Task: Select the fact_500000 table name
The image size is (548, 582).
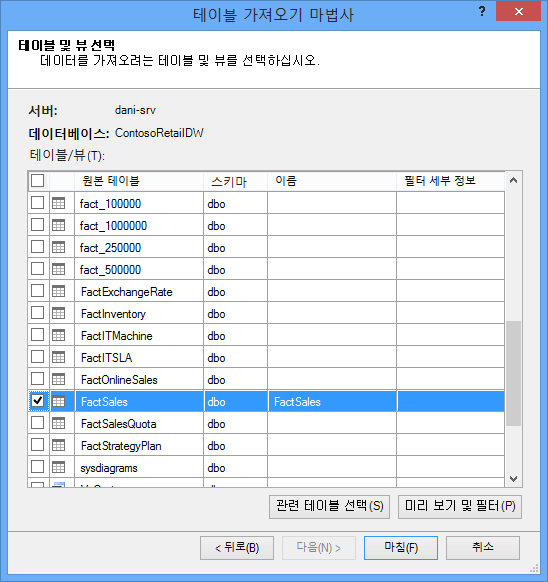Action: coord(110,270)
